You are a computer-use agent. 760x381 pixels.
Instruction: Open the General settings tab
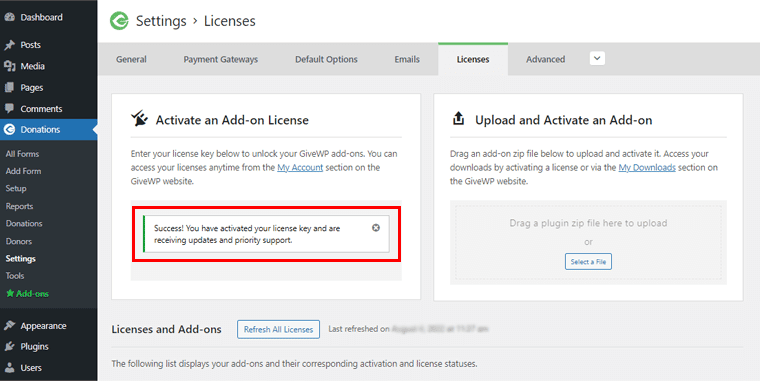[131, 59]
